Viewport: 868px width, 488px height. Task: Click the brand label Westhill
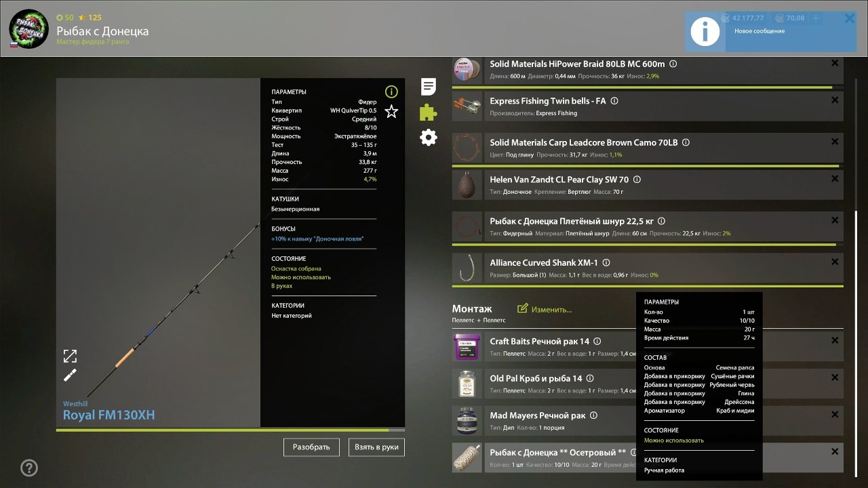click(x=75, y=404)
